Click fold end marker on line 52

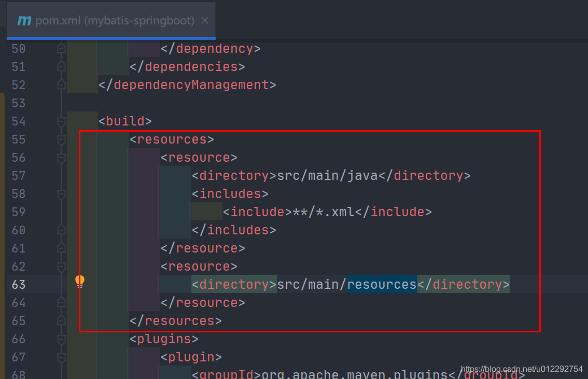tap(61, 85)
